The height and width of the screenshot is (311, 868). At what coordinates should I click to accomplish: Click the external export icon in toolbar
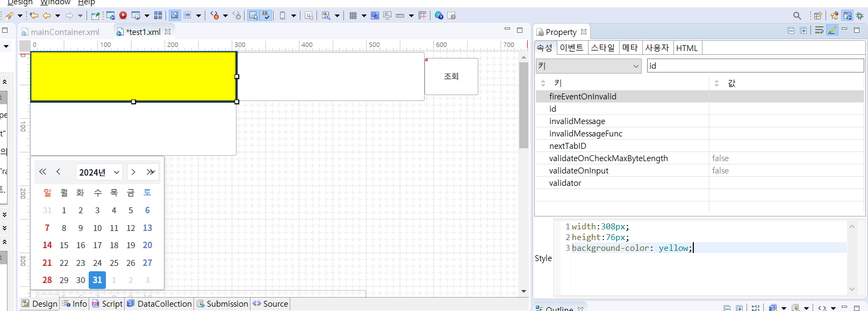[x=95, y=16]
